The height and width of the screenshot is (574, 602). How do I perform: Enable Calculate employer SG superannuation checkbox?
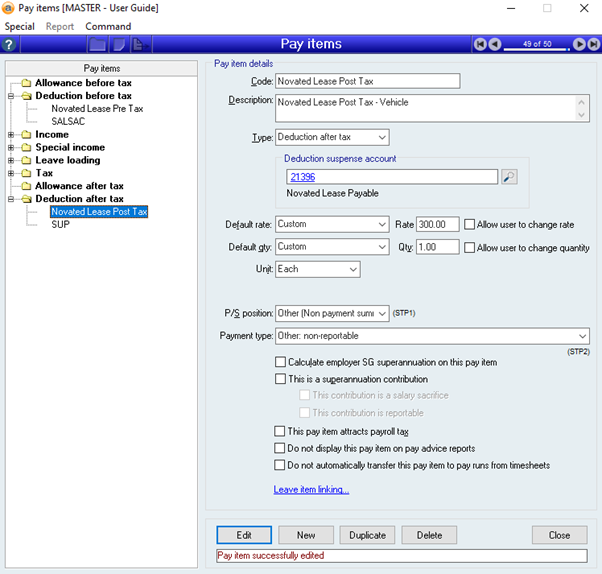(280, 362)
